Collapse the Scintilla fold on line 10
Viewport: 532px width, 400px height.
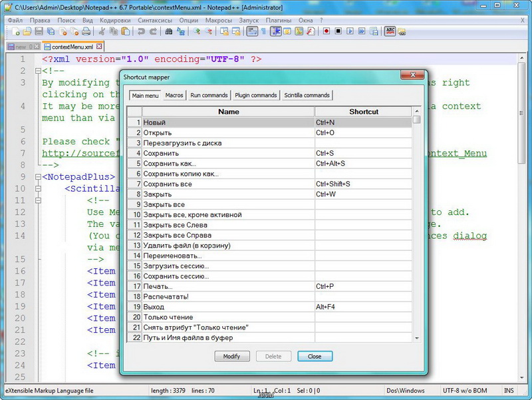click(x=38, y=189)
